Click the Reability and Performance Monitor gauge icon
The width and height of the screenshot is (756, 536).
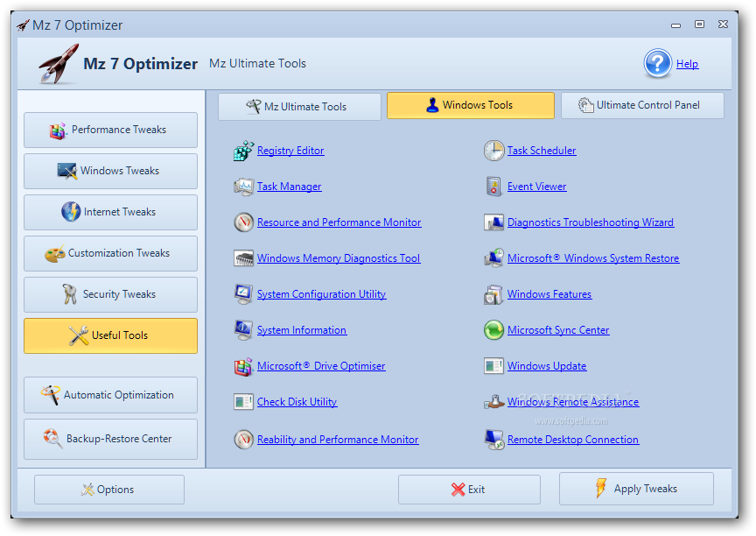click(243, 440)
